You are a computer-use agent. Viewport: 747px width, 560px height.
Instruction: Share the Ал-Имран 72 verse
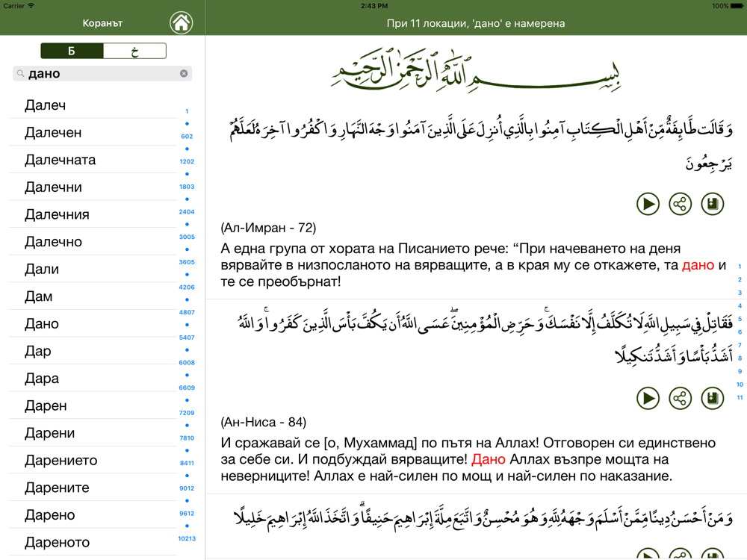pos(681,204)
